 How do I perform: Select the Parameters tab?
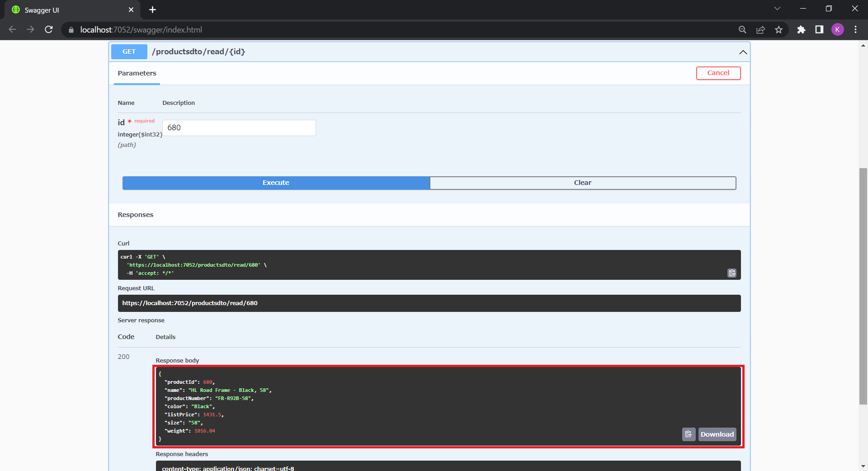[x=137, y=73]
